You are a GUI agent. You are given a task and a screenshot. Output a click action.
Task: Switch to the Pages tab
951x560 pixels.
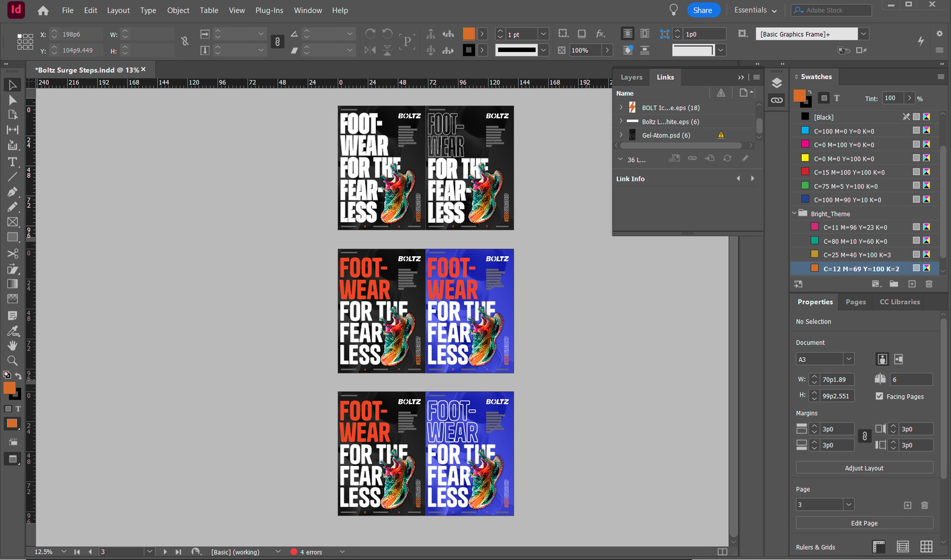point(856,302)
